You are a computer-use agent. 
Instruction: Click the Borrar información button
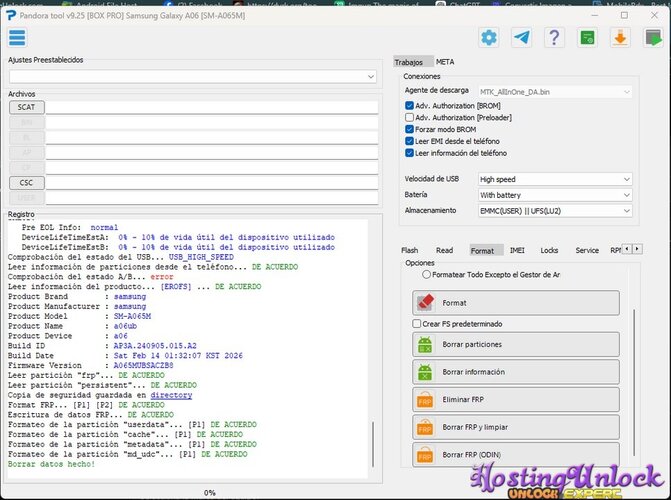pos(516,372)
